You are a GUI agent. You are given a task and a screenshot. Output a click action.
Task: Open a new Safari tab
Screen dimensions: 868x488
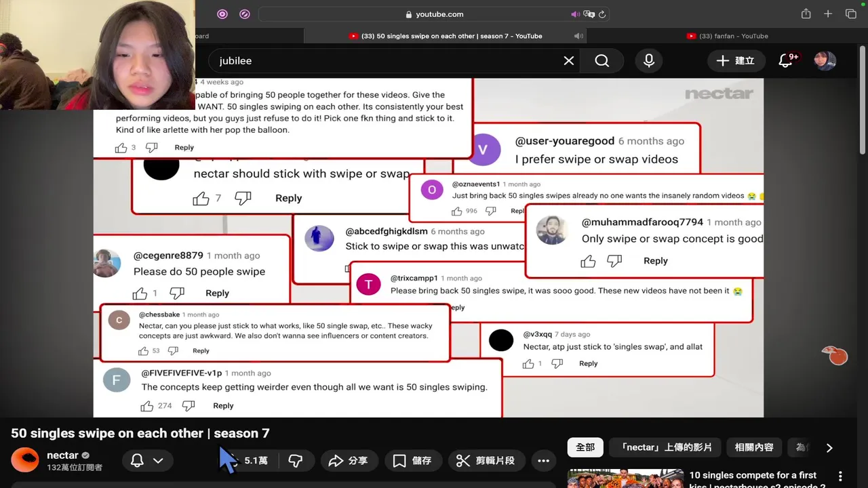pos(828,14)
